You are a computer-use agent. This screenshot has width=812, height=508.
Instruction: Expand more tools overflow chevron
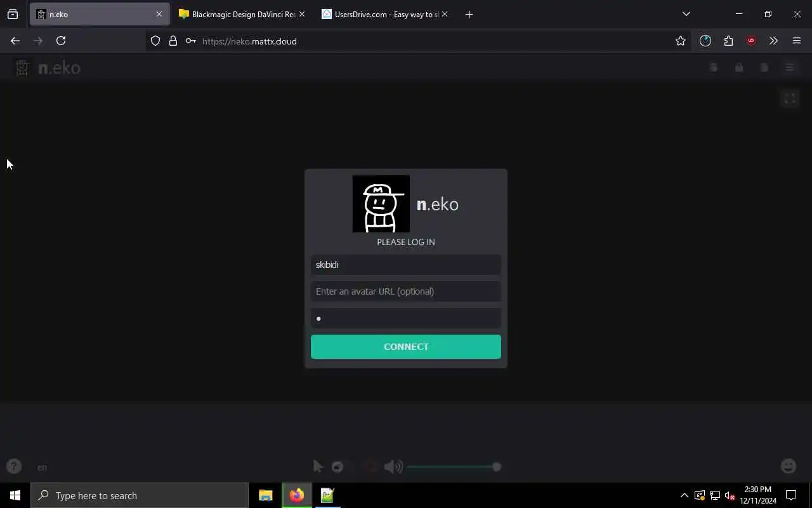(x=773, y=41)
